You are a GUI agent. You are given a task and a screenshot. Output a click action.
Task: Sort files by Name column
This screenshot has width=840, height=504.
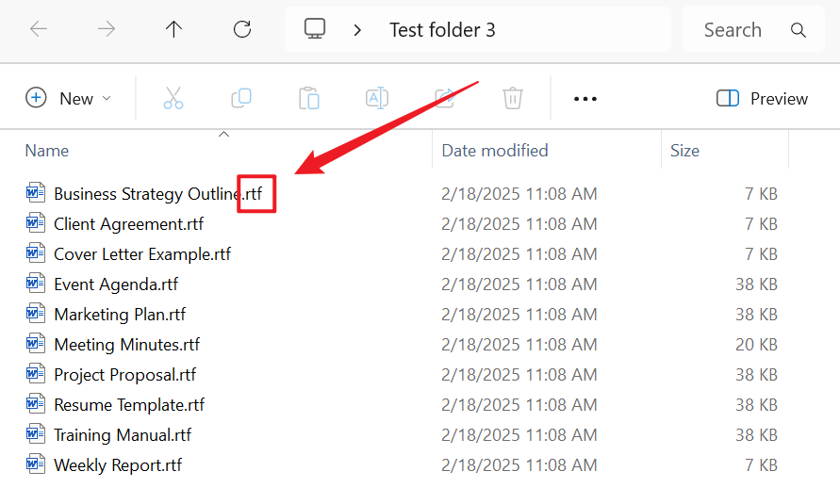point(47,151)
